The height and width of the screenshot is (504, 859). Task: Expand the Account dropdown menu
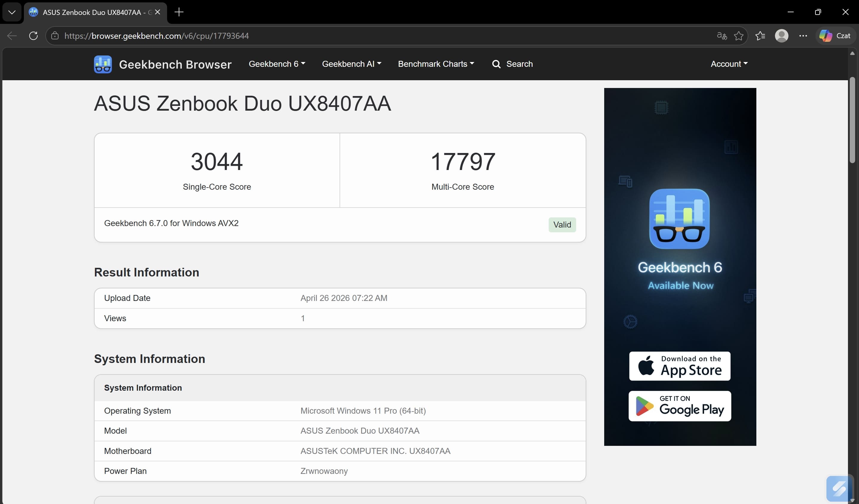[x=729, y=64]
